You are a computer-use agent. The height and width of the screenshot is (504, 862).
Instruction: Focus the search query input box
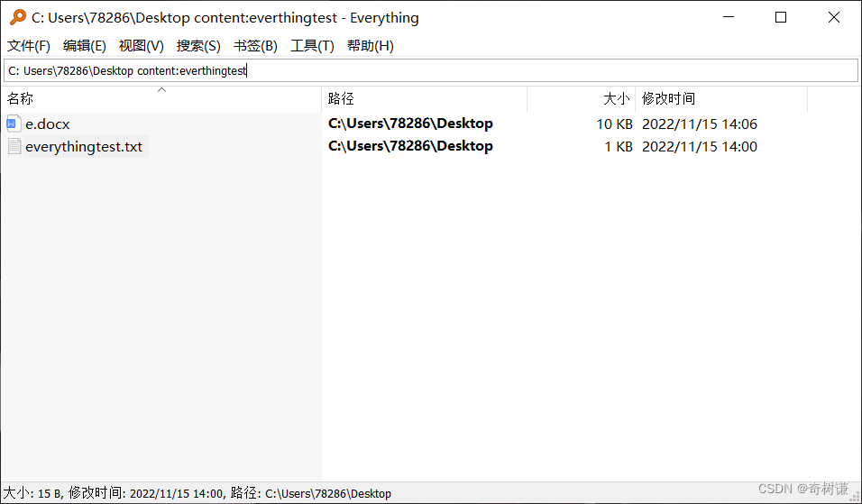click(431, 70)
